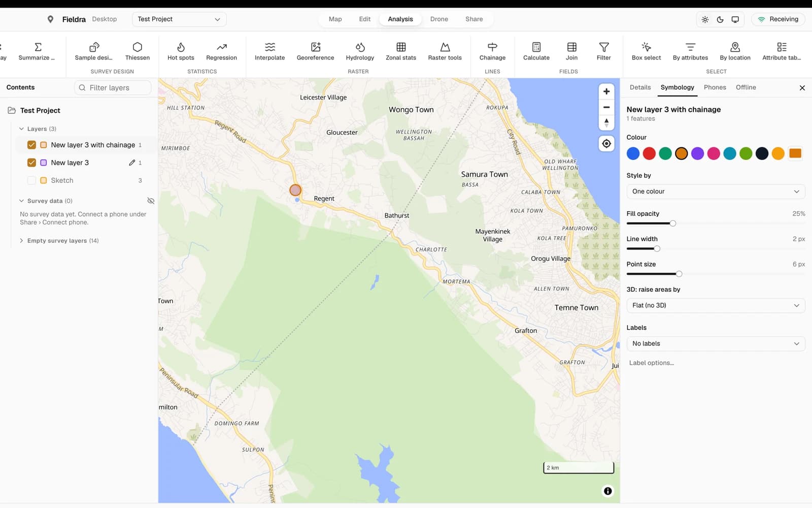Switch to the Drone tab
Image resolution: width=812 pixels, height=508 pixels.
tap(439, 19)
